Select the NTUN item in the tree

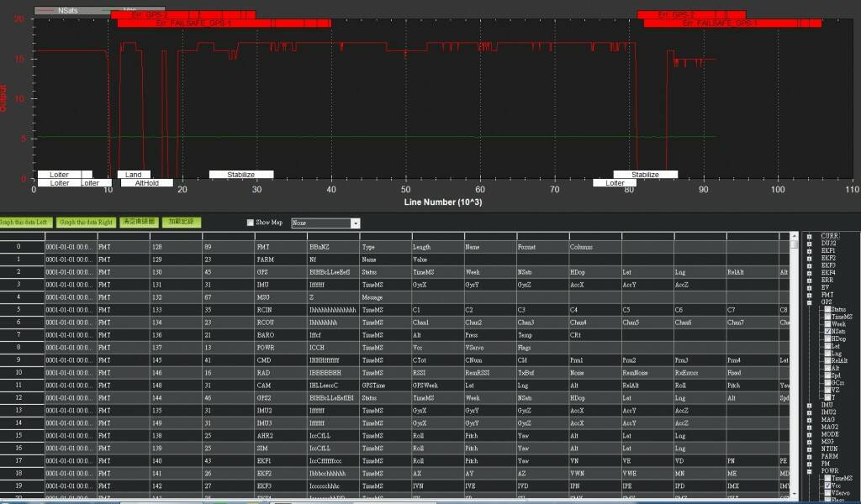coord(830,449)
